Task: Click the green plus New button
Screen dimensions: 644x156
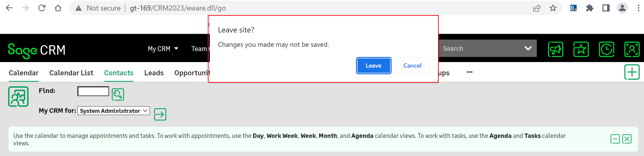Action: [632, 72]
